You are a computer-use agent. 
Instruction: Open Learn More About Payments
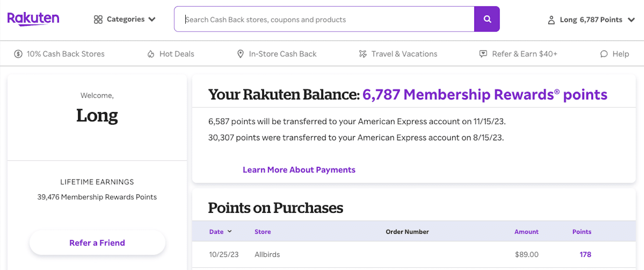[299, 170]
